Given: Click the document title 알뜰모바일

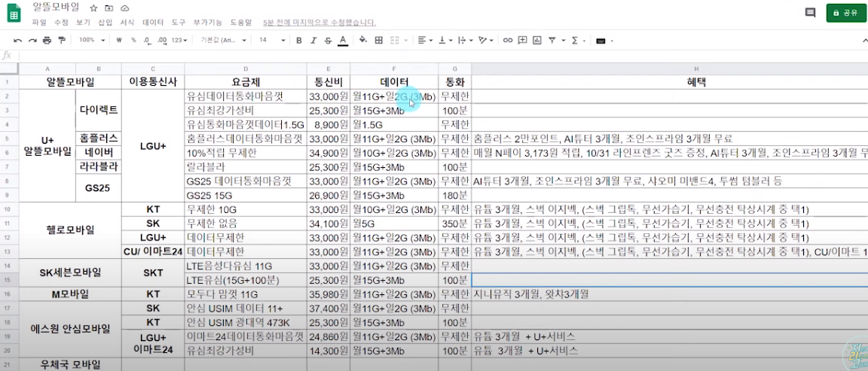Looking at the screenshot, I should (x=56, y=8).
